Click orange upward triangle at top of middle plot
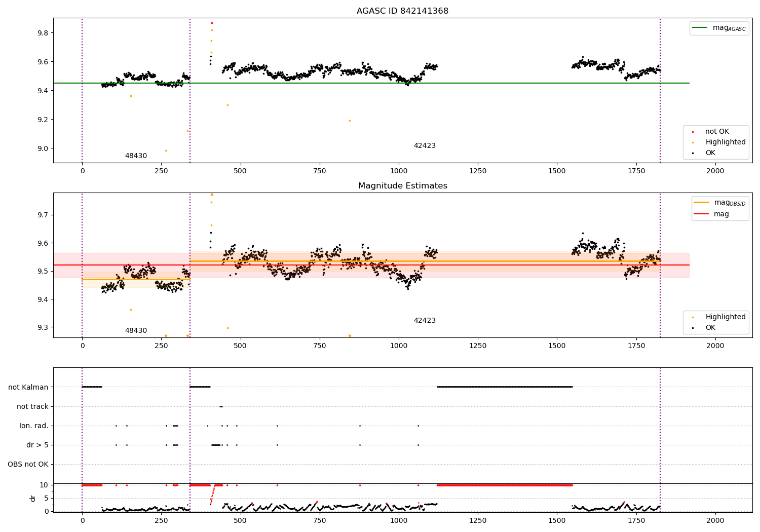Screen dimensions: 760x532 pyautogui.click(x=212, y=195)
